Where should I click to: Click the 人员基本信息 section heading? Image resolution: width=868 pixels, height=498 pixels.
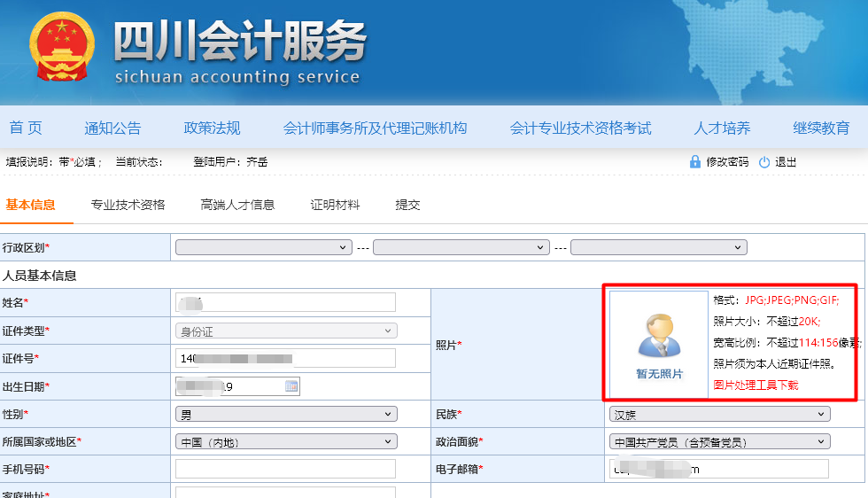pyautogui.click(x=39, y=276)
